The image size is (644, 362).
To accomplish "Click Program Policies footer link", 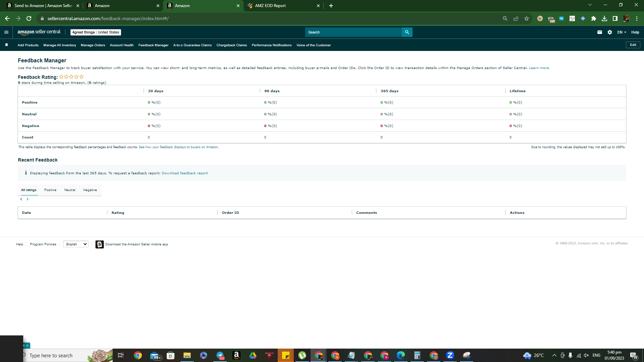I will click(43, 244).
